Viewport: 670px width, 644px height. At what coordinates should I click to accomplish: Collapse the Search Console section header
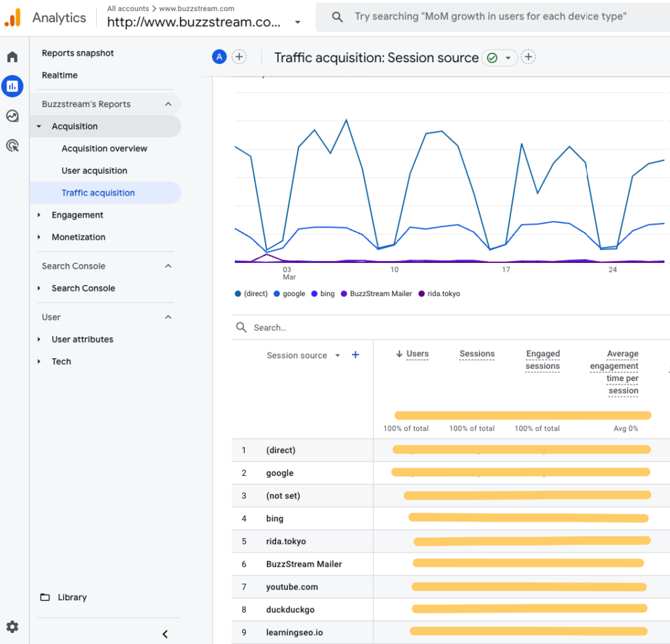pyautogui.click(x=168, y=266)
